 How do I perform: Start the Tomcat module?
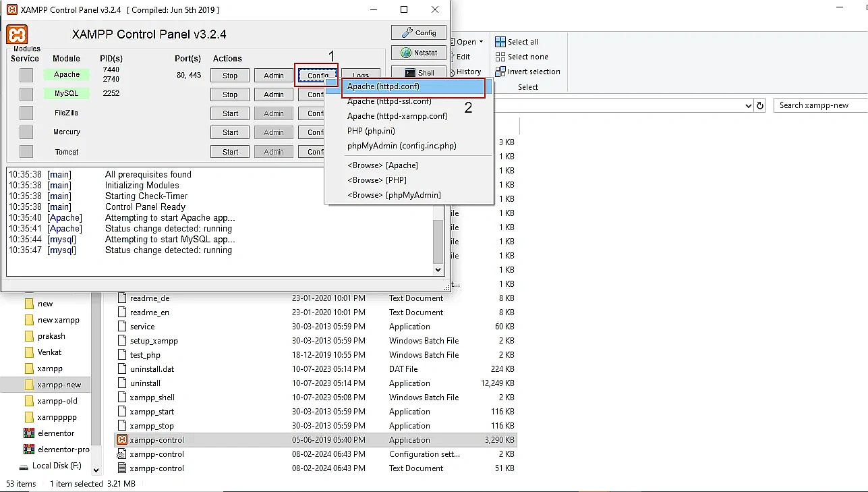[230, 152]
